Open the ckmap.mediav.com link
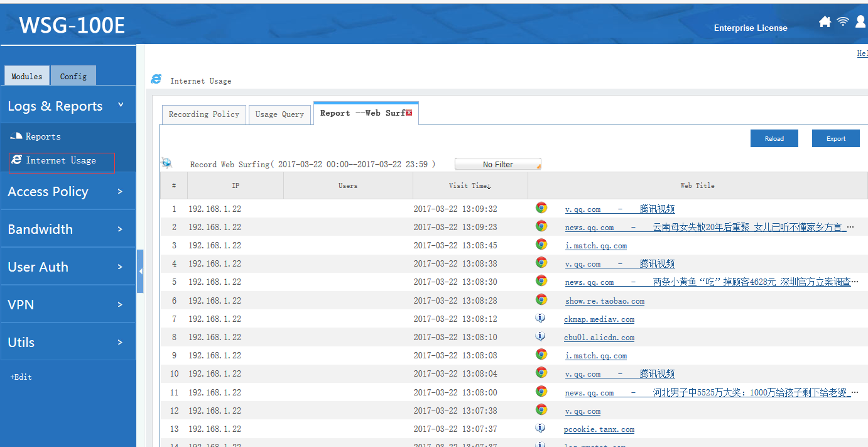 point(599,319)
